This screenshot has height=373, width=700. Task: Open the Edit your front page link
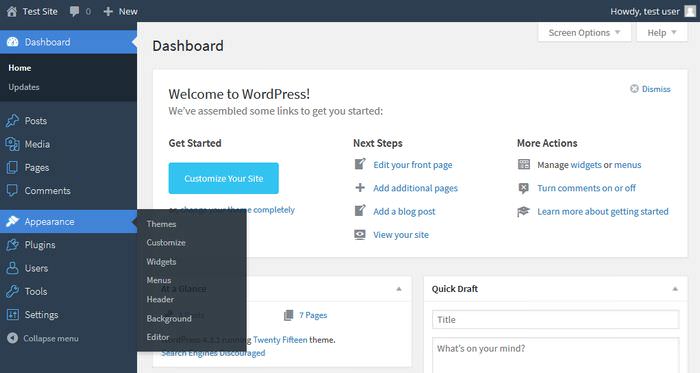[x=412, y=165]
